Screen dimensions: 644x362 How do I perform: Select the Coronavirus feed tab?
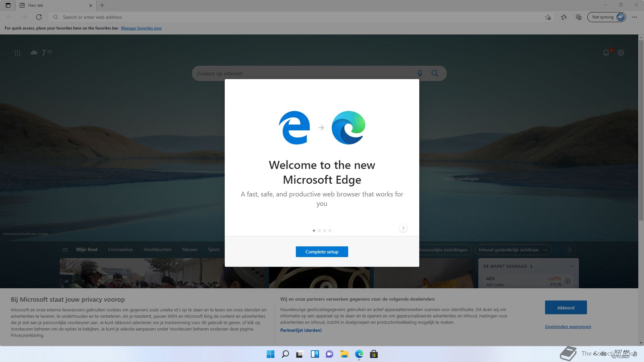tap(120, 250)
